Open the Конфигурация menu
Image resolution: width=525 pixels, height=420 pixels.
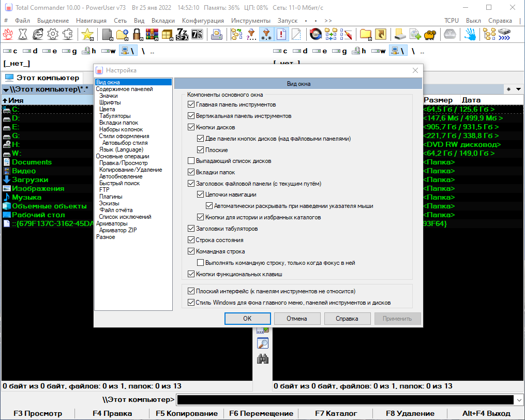pos(203,20)
